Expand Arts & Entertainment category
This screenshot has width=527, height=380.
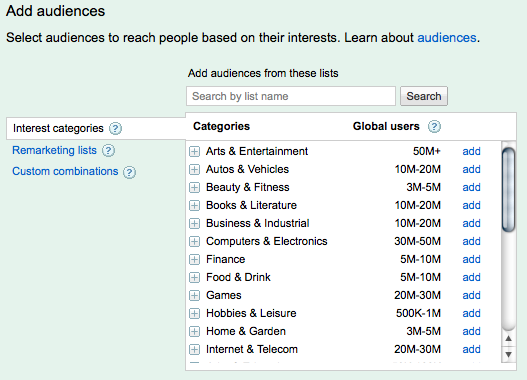194,152
